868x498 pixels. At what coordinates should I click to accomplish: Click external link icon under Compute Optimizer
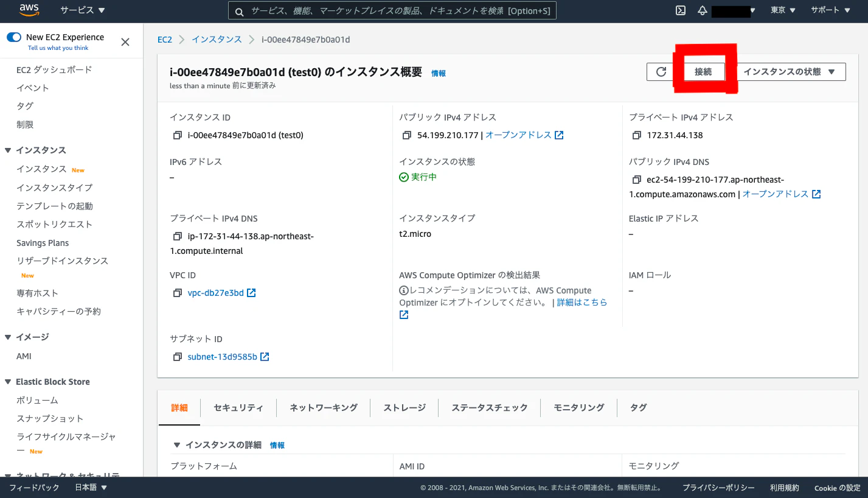404,315
